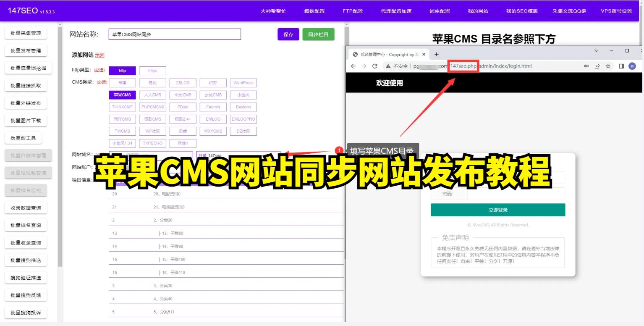Open the browser tab search chevron
The width and height of the screenshot is (644, 326).
pos(596,51)
